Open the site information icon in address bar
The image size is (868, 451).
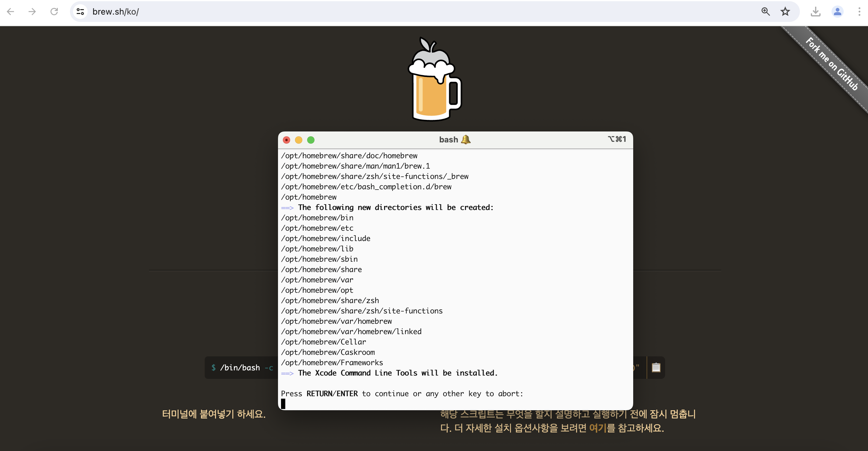[x=80, y=12]
